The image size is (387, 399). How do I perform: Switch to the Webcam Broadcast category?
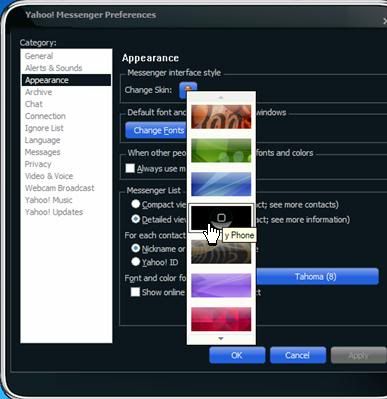(x=60, y=188)
